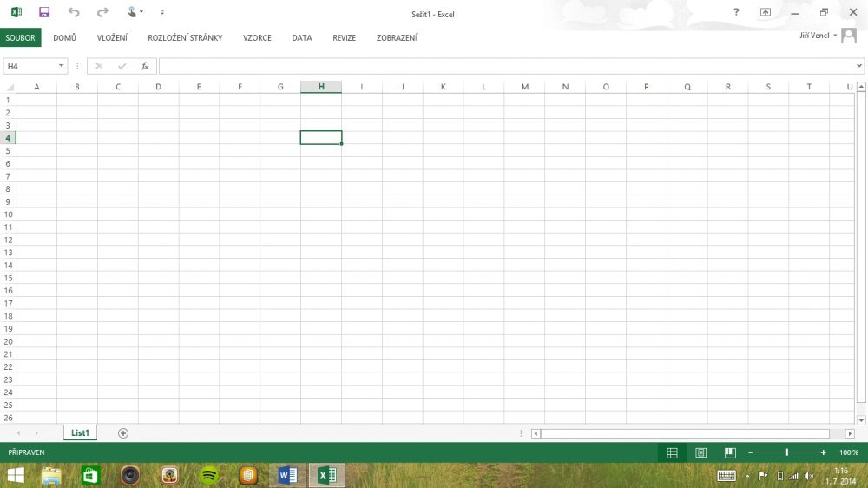Expand the Name Box dropdown

coord(62,66)
